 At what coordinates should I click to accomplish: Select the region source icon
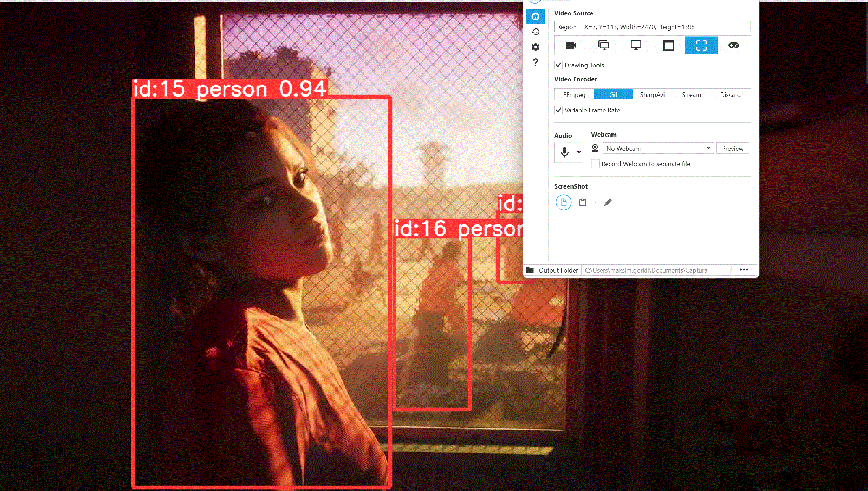tap(701, 45)
